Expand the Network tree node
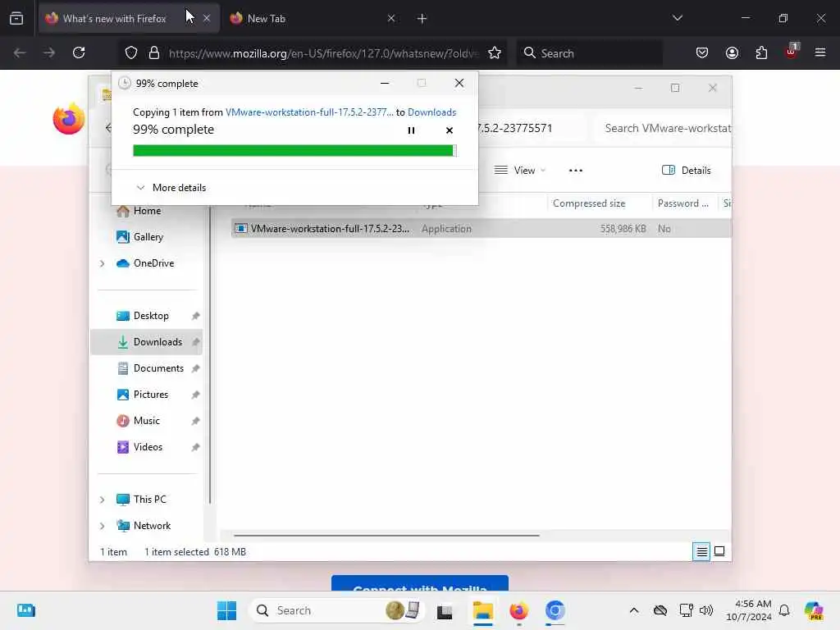 click(102, 526)
